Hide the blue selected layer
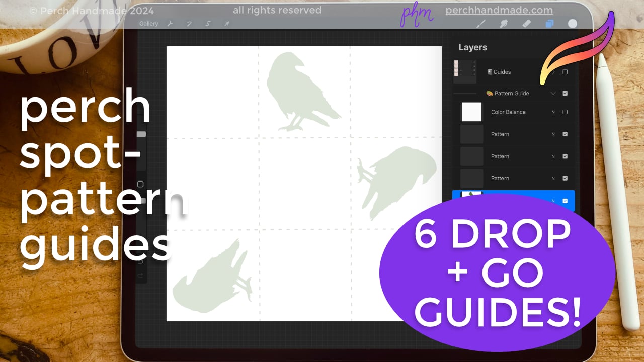Screen dimensions: 644x362 pyautogui.click(x=565, y=201)
